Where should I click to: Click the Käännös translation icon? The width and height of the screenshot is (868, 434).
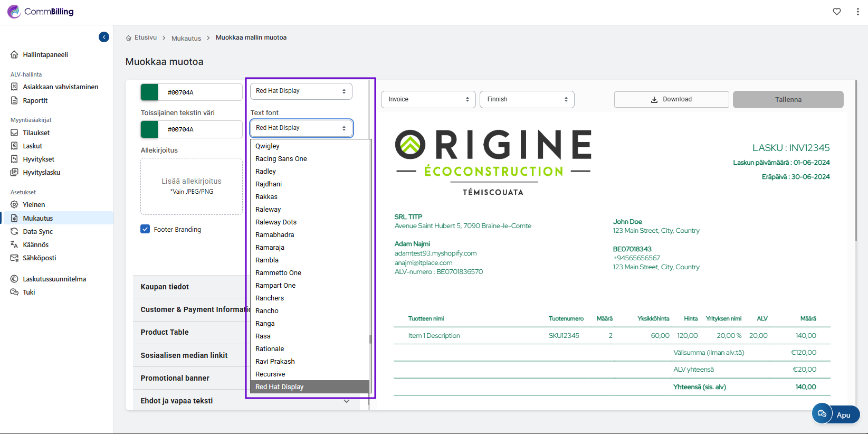coord(14,244)
